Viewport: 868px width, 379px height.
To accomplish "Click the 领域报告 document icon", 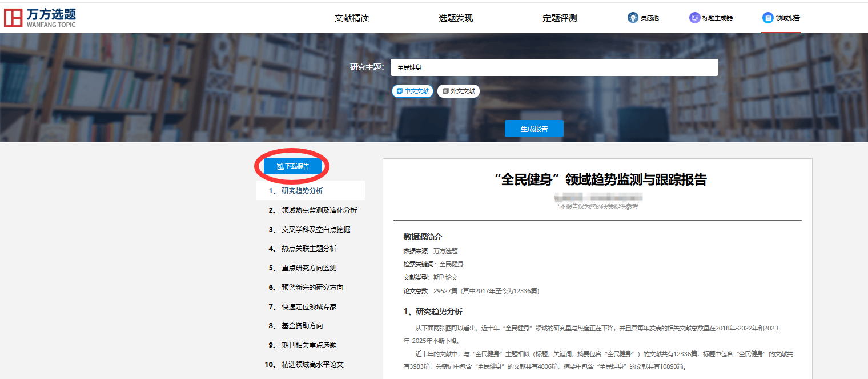I will [767, 18].
